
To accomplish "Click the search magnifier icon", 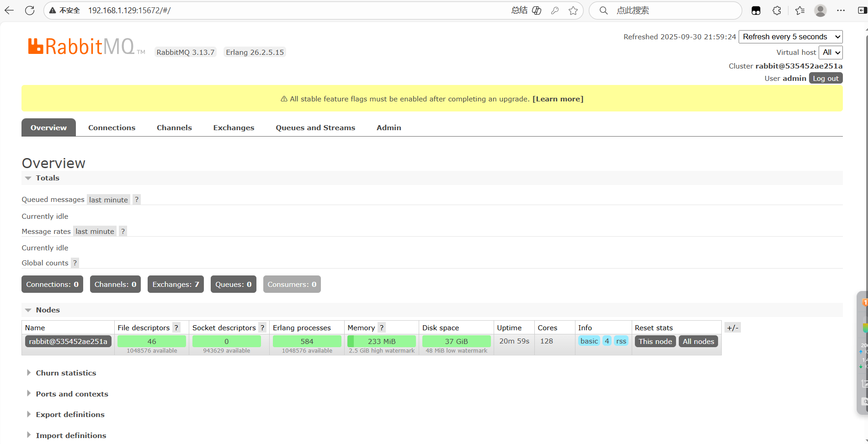I will coord(604,11).
